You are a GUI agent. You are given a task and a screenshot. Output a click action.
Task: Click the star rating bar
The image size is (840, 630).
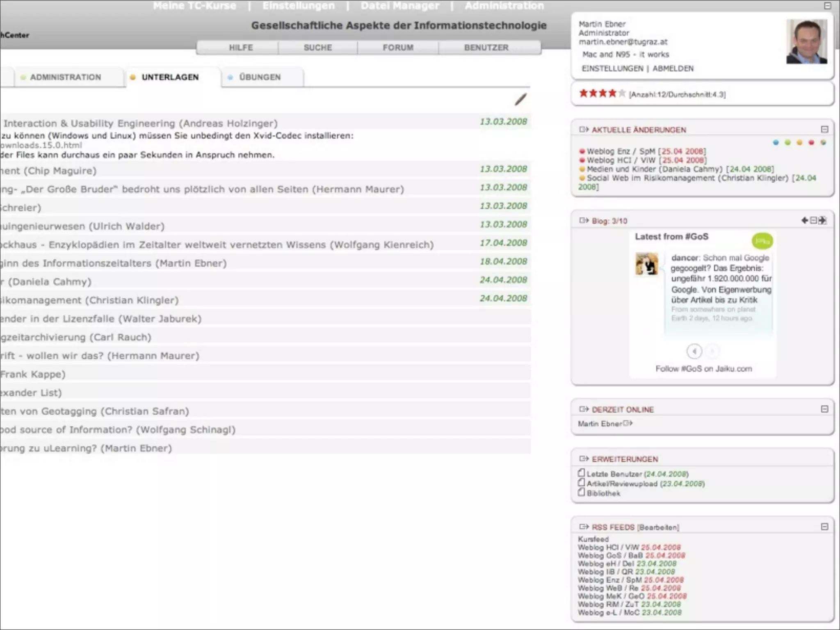pyautogui.click(x=602, y=94)
